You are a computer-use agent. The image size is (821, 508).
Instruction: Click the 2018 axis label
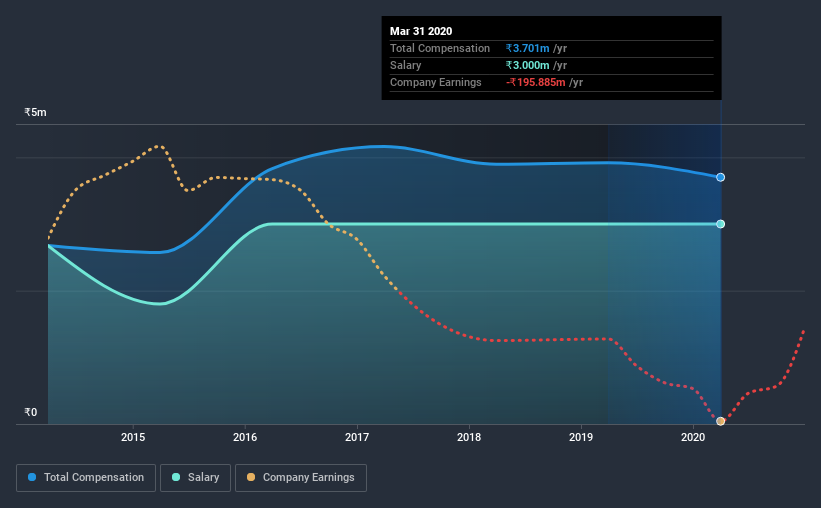[x=469, y=437]
